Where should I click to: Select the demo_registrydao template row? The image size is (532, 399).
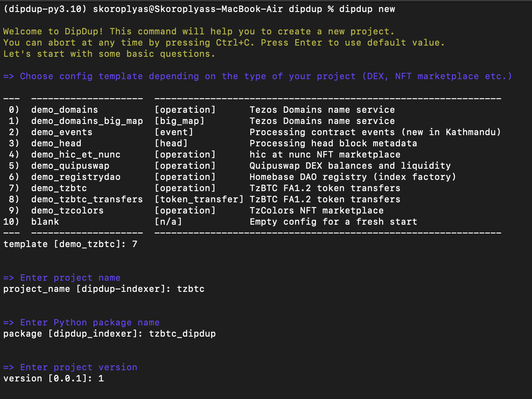tap(76, 177)
